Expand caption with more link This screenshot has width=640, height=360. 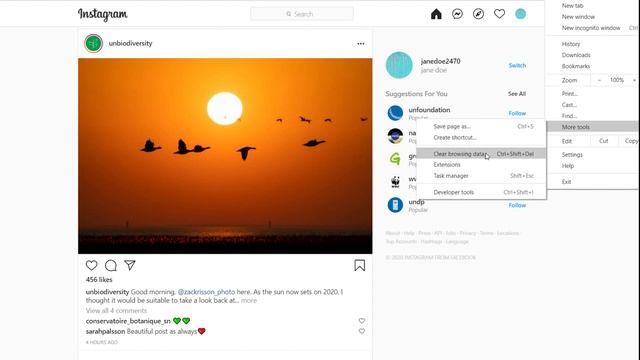[x=249, y=300]
